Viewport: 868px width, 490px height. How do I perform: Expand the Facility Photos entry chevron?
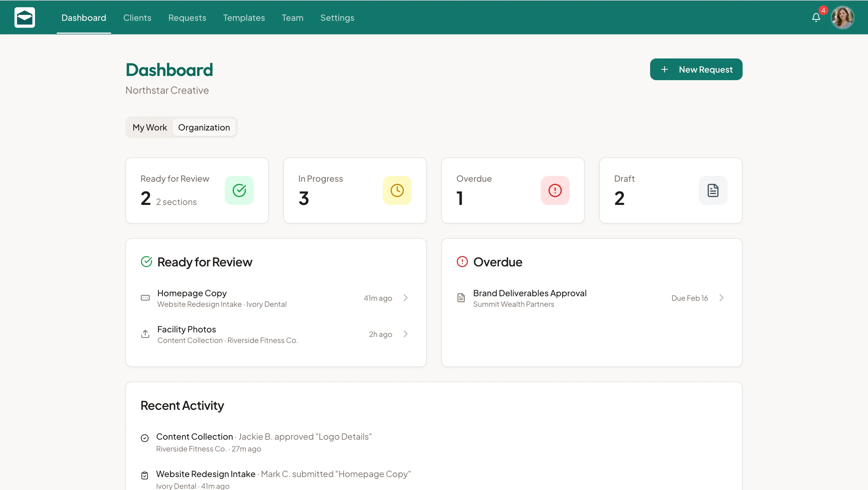pos(405,334)
